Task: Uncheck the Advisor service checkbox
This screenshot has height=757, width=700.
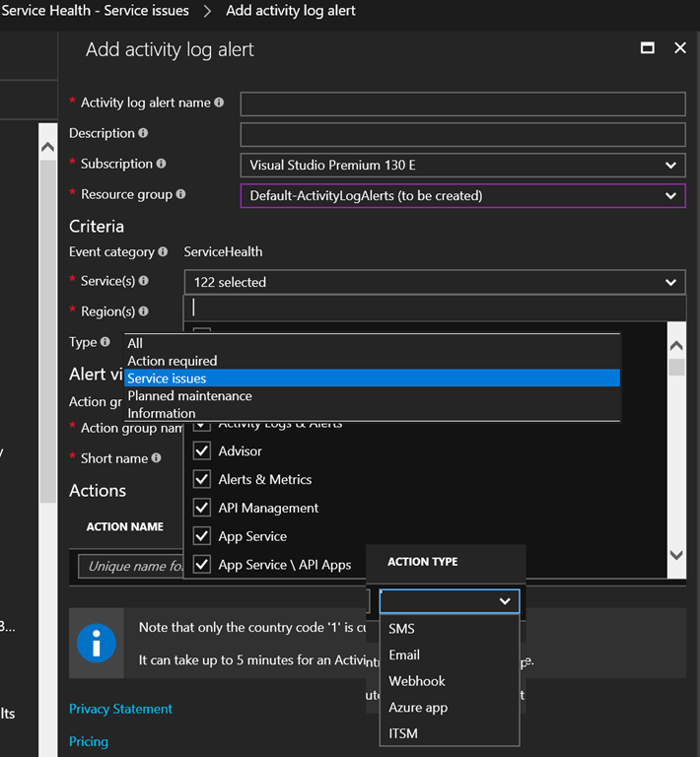Action: pos(202,450)
